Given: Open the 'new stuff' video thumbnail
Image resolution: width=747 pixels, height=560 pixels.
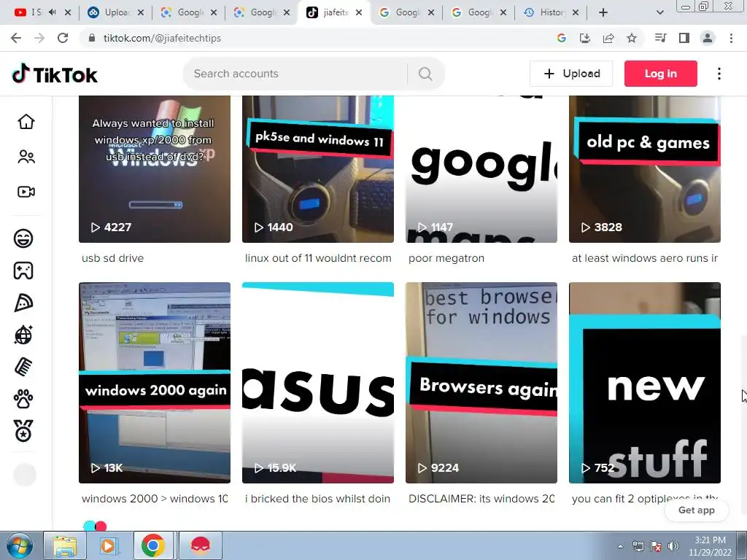Looking at the screenshot, I should 645,383.
